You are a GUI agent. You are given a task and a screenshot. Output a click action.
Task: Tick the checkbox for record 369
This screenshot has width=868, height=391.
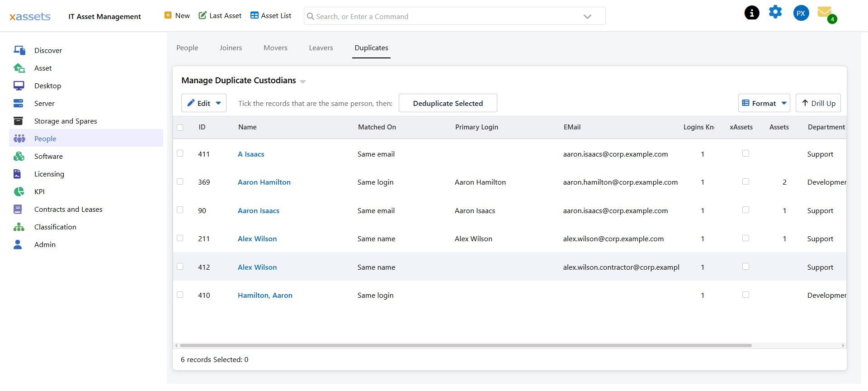point(180,181)
